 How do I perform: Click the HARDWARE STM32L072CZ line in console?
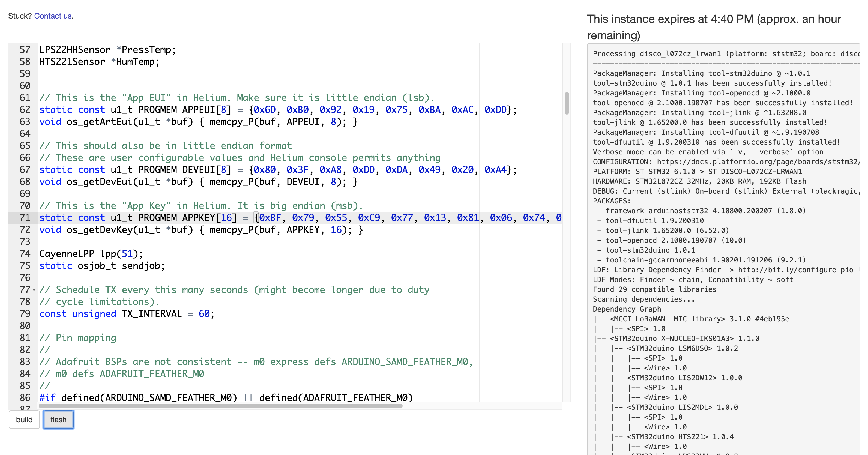[699, 181]
